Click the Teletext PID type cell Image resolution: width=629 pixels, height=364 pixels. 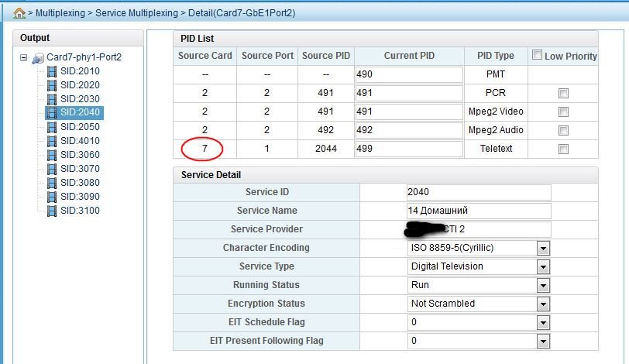pos(496,149)
